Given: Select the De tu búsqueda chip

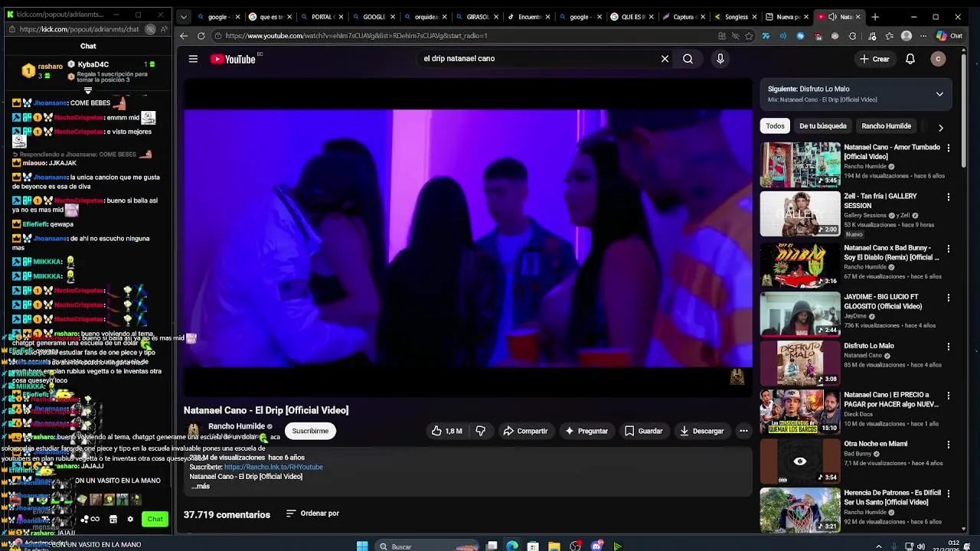Looking at the screenshot, I should [823, 126].
